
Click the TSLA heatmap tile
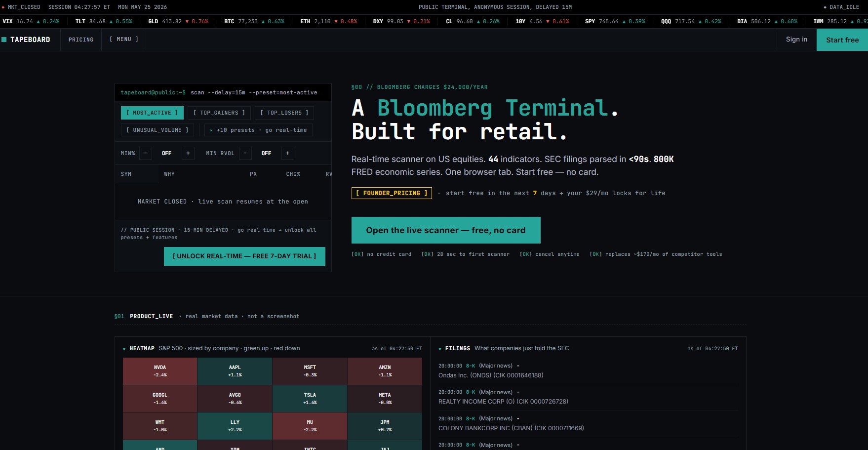pyautogui.click(x=310, y=399)
